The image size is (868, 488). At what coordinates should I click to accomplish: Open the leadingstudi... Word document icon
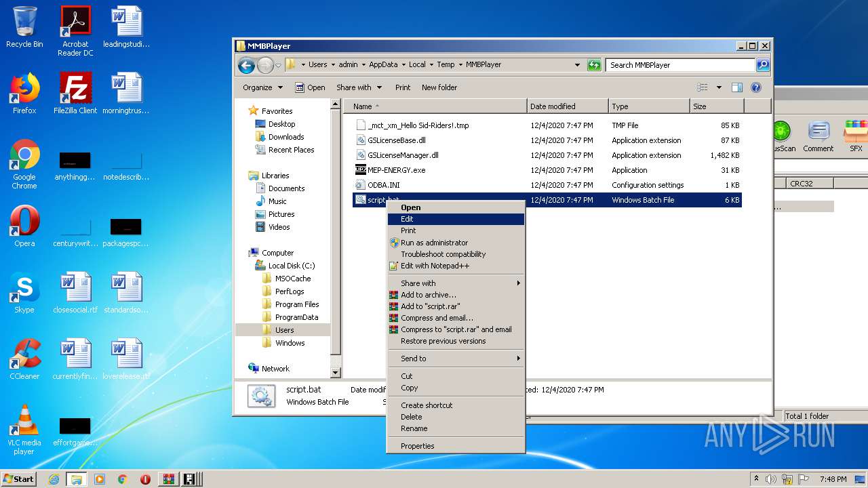(x=126, y=27)
